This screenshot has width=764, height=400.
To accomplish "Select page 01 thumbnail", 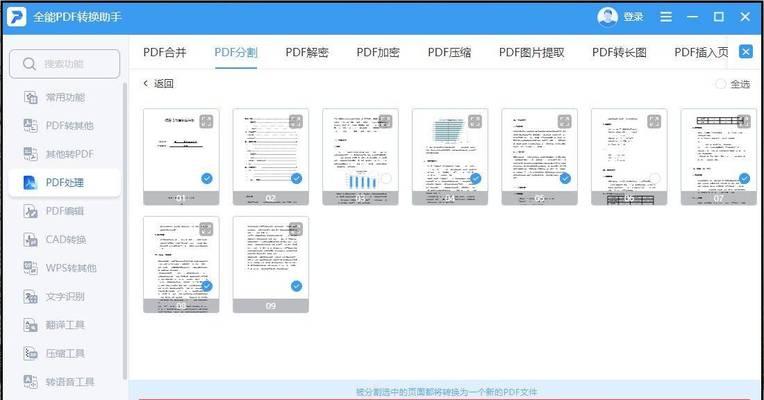I will [181, 156].
